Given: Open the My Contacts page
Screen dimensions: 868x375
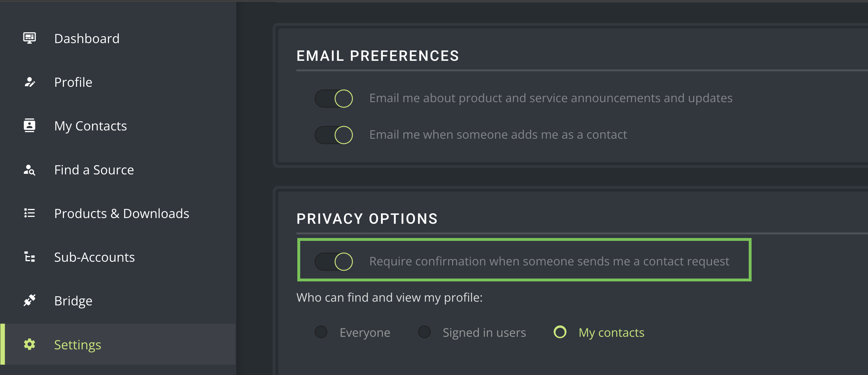Looking at the screenshot, I should coord(90,126).
